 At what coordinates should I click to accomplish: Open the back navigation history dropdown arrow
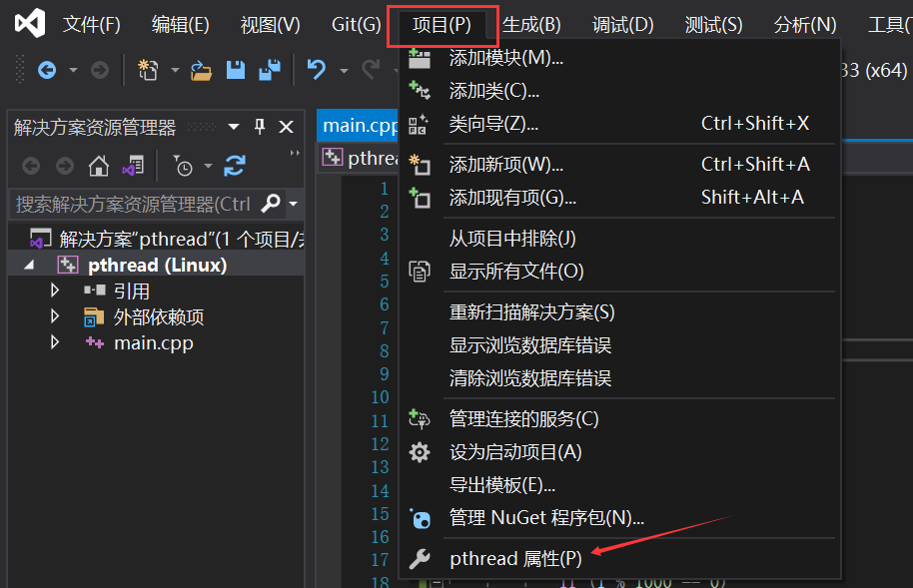click(73, 71)
